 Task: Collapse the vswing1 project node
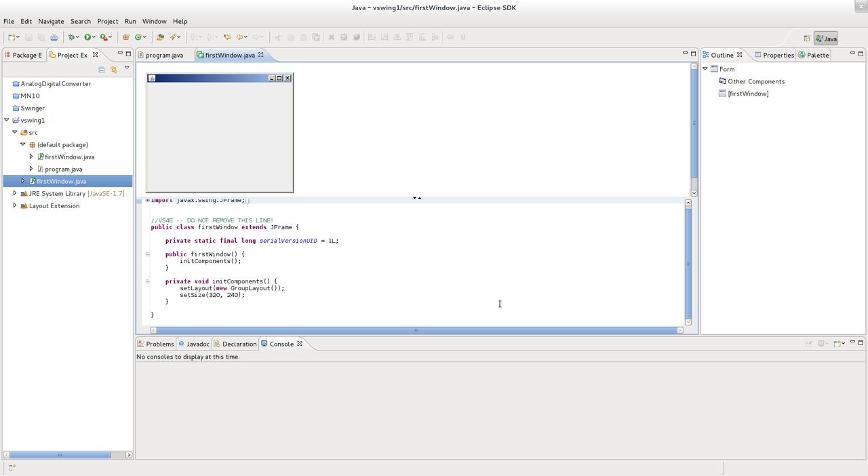(x=7, y=120)
